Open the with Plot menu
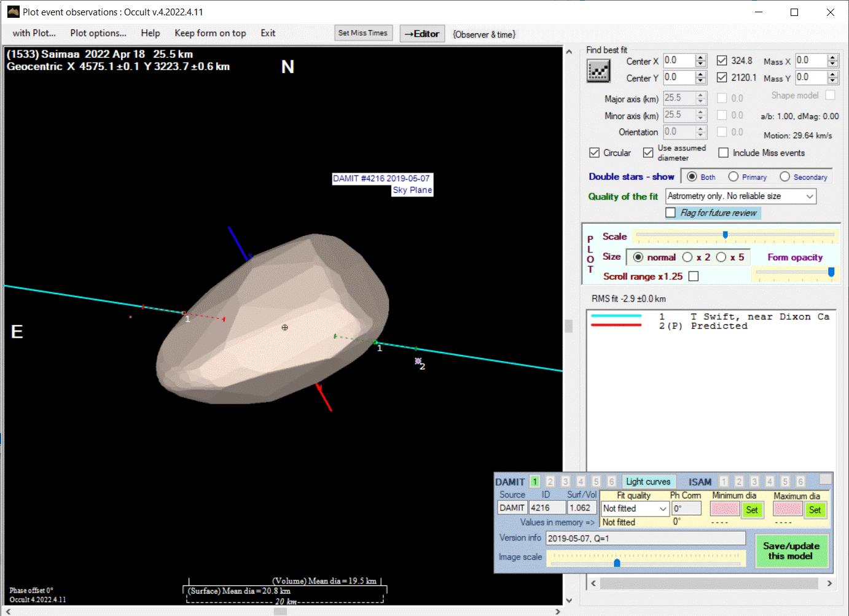The image size is (849, 616). 34,33
